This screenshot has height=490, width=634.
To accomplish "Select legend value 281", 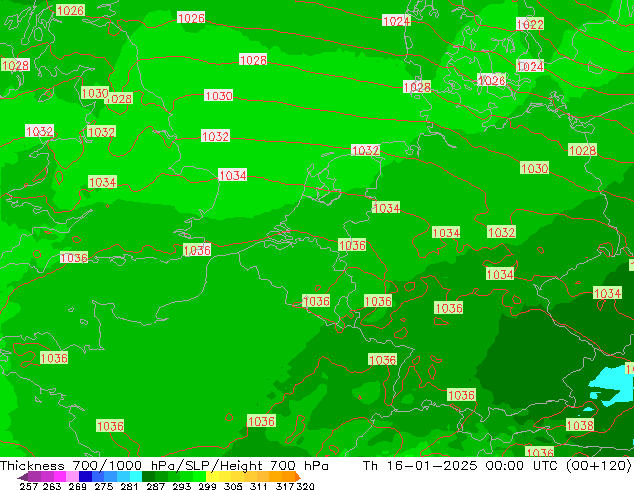I will 129,486.
